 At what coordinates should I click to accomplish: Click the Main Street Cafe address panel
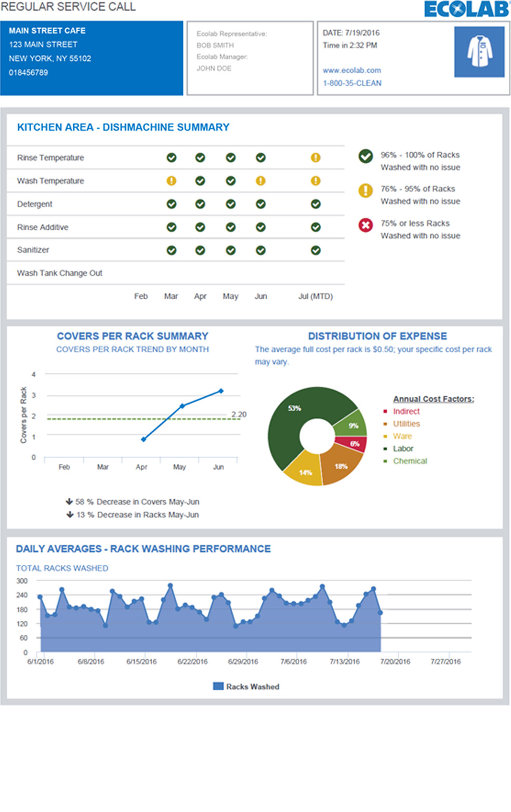point(91,58)
